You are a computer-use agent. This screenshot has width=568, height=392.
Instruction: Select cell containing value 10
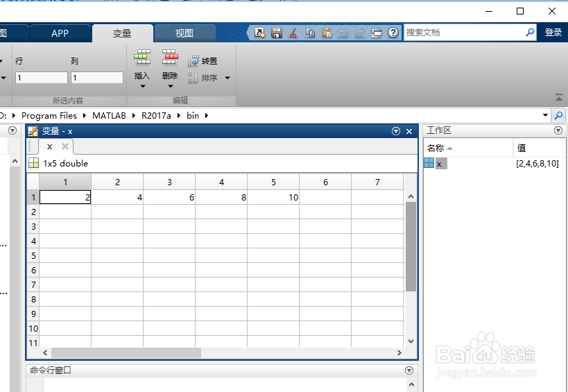coord(273,198)
